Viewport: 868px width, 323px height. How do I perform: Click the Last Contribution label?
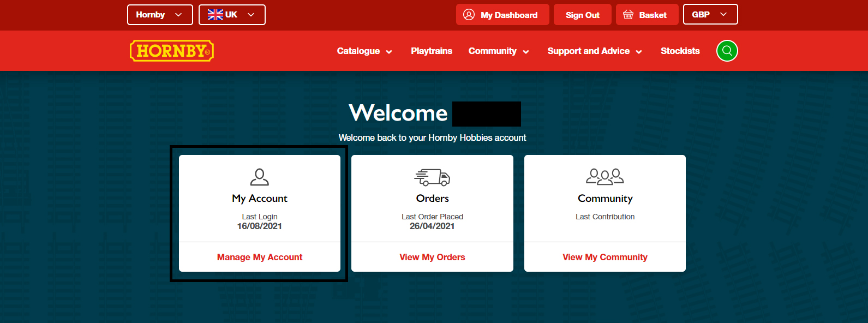click(x=605, y=217)
